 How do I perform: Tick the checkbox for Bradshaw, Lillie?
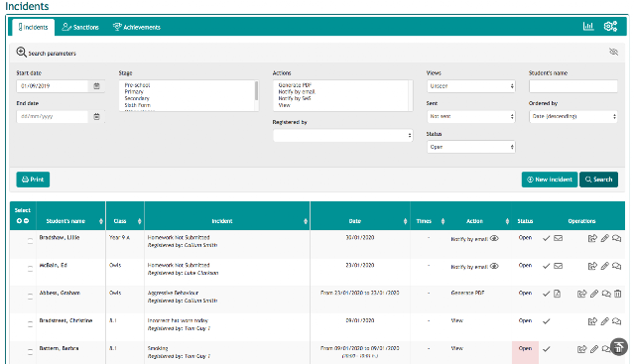30,240
